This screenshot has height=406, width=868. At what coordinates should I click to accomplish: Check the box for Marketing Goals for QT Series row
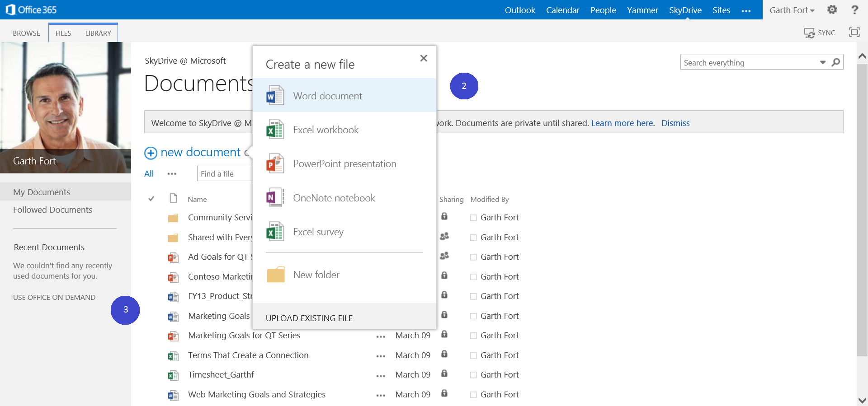coord(473,336)
